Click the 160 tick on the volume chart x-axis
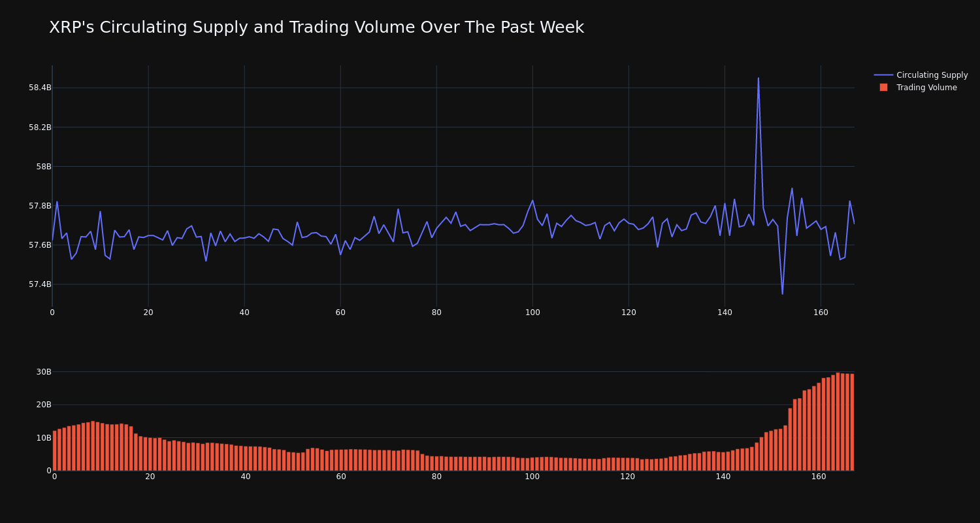Screen dimensions: 980x523 click(x=819, y=477)
